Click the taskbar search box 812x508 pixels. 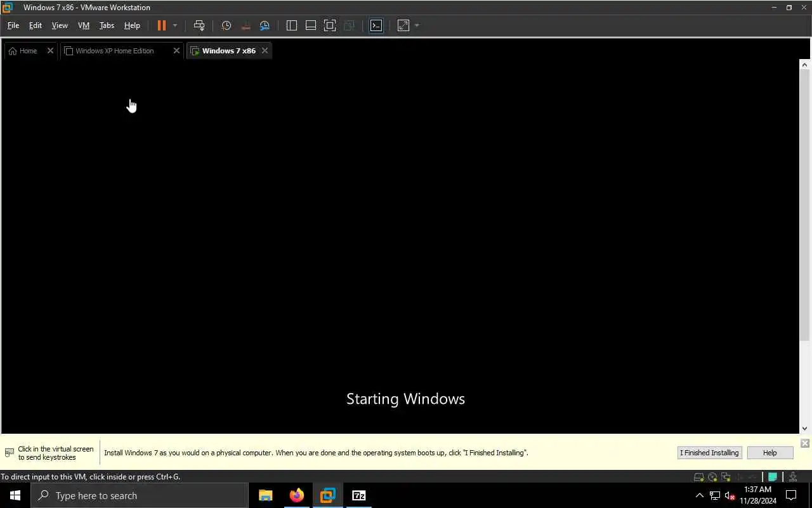click(140, 495)
